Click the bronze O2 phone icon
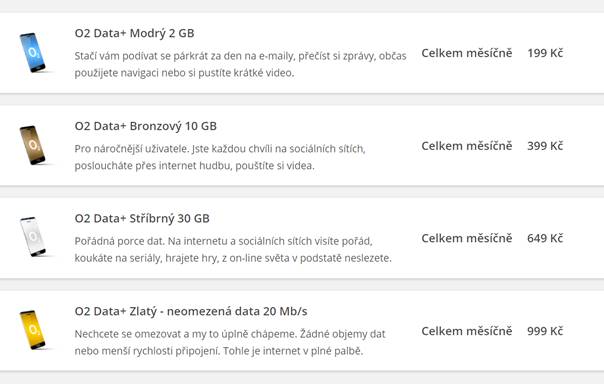 pyautogui.click(x=33, y=145)
